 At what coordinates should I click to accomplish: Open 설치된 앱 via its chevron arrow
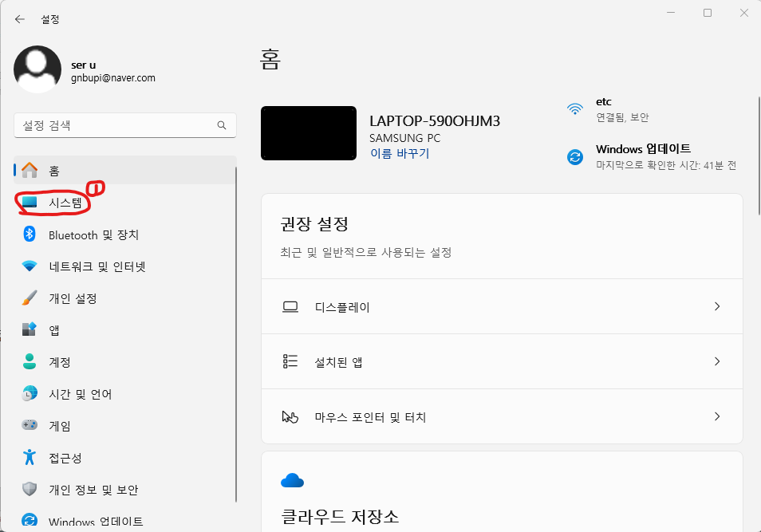717,361
